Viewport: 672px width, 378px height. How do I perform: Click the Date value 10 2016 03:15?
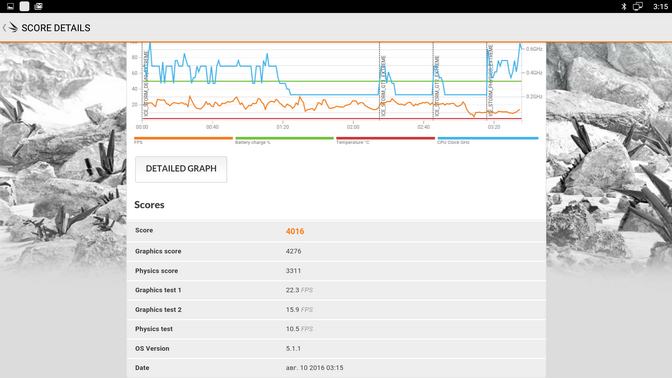[315, 368]
